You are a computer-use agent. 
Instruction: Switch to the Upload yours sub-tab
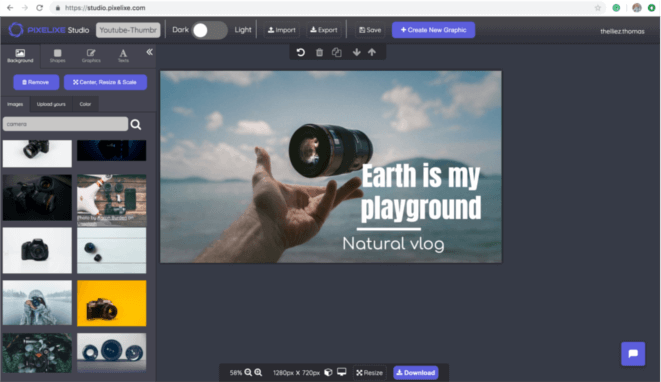point(51,104)
